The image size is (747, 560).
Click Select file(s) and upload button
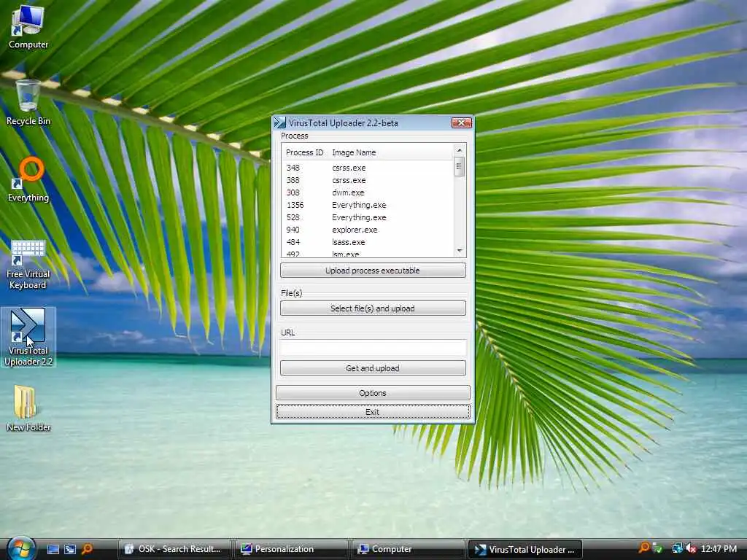tap(373, 308)
